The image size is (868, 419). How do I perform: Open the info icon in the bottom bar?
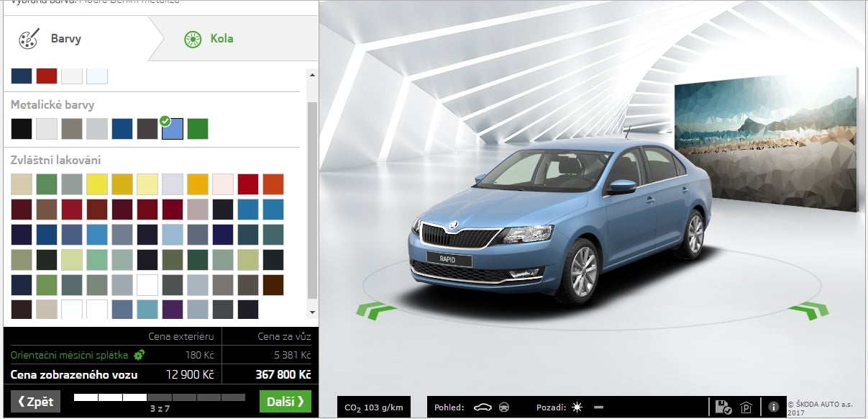[x=774, y=407]
